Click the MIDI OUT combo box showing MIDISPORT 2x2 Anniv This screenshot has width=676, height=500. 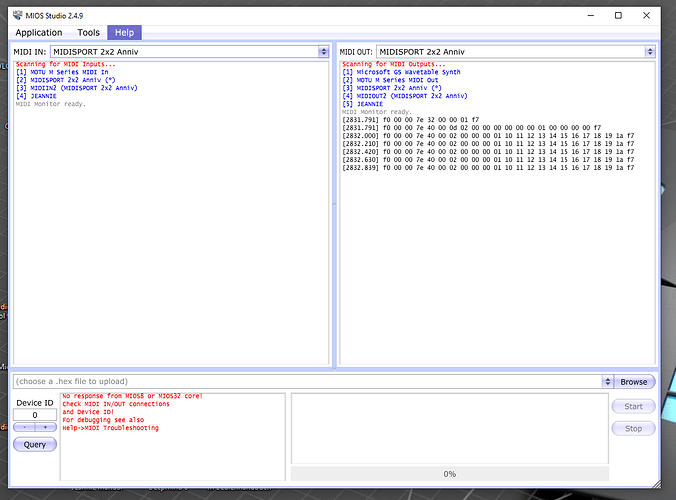coord(516,52)
